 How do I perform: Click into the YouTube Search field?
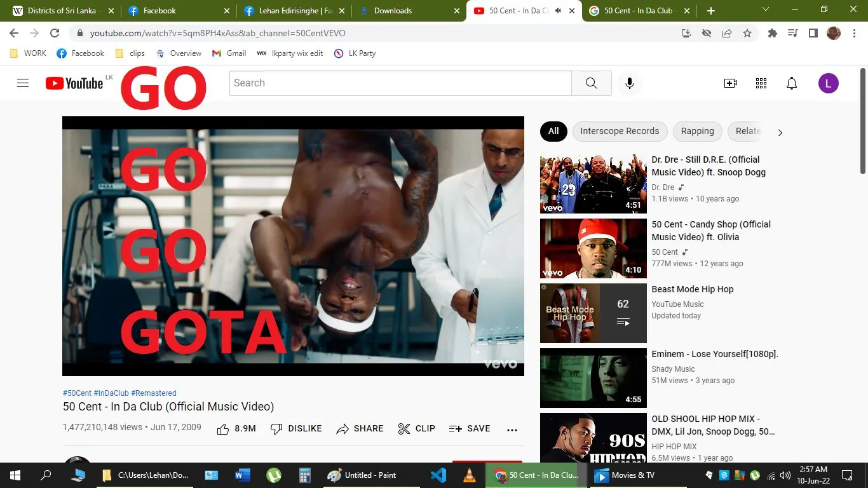[x=400, y=83]
